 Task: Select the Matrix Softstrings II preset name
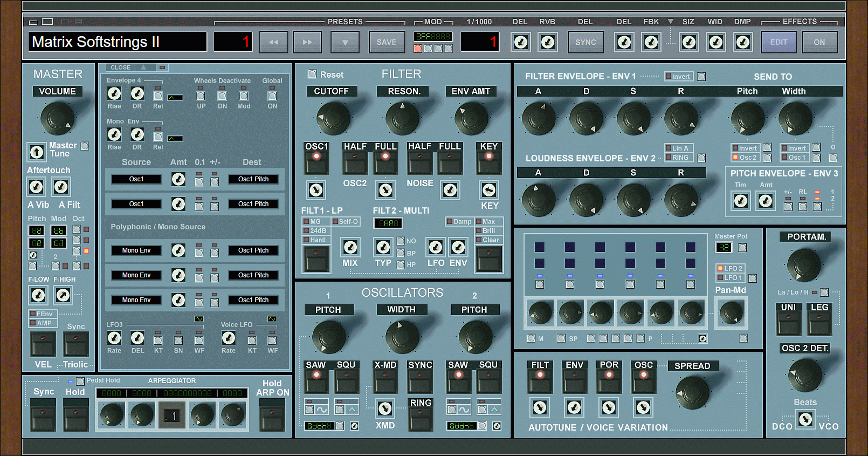(118, 42)
